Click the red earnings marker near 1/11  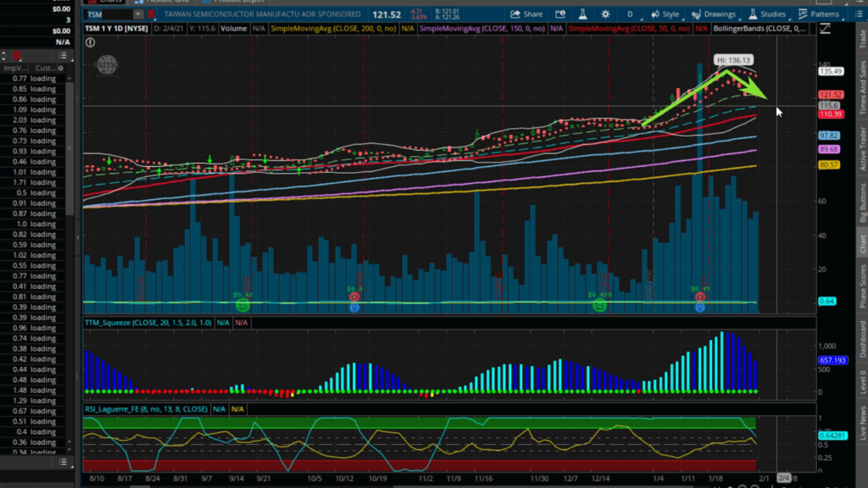[x=700, y=297]
